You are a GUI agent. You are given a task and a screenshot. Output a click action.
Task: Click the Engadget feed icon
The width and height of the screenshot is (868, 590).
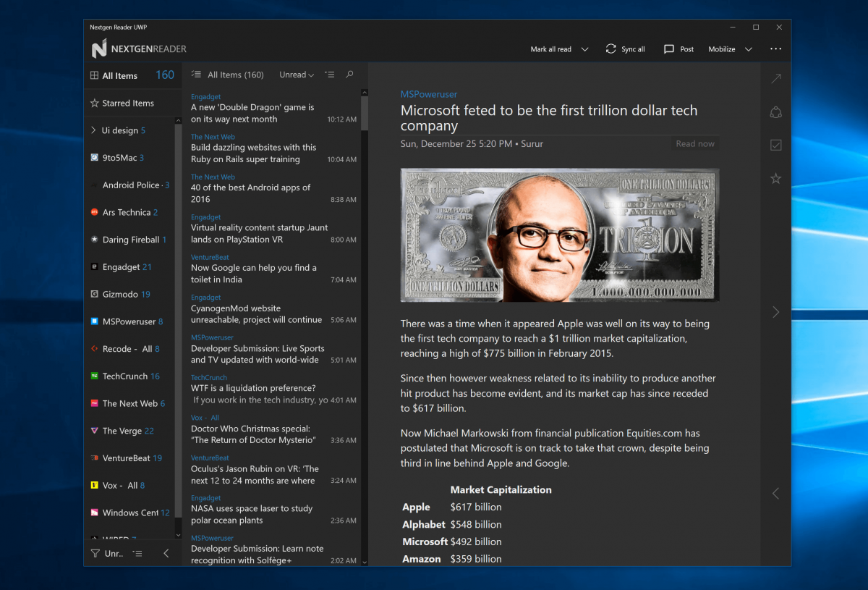[x=95, y=266]
